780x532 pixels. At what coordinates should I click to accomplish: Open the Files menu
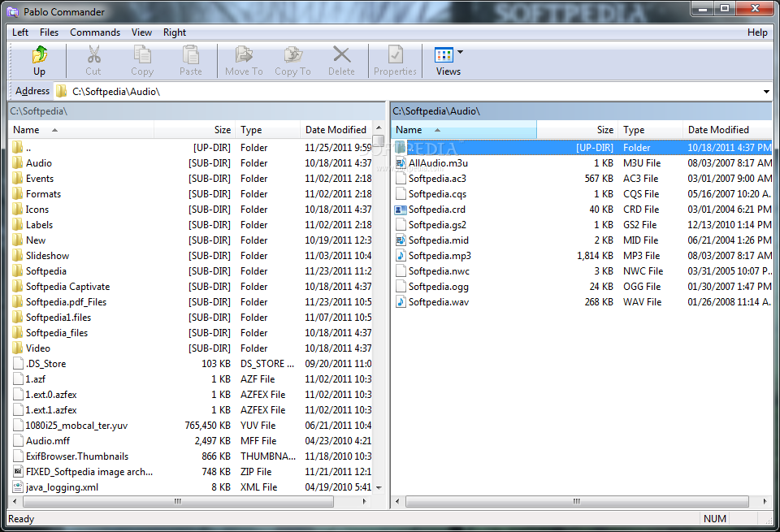coord(49,32)
